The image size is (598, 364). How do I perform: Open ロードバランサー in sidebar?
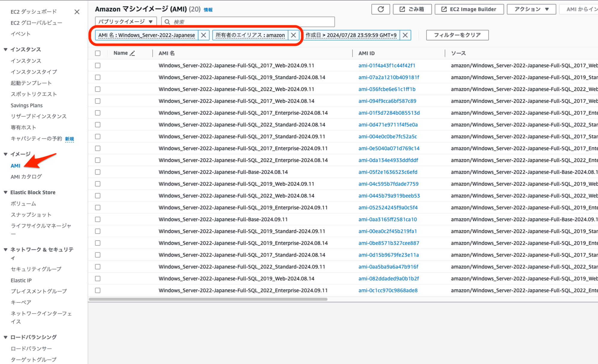coord(31,348)
